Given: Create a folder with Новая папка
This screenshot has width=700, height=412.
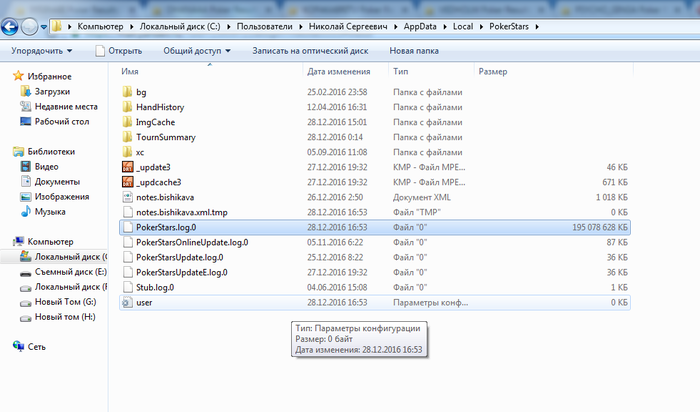Looking at the screenshot, I should point(414,51).
